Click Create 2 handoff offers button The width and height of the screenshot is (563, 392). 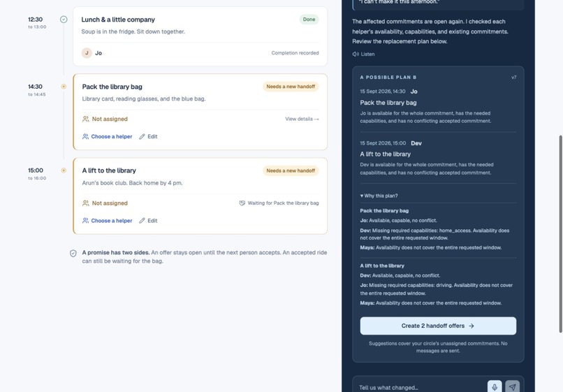pyautogui.click(x=438, y=326)
